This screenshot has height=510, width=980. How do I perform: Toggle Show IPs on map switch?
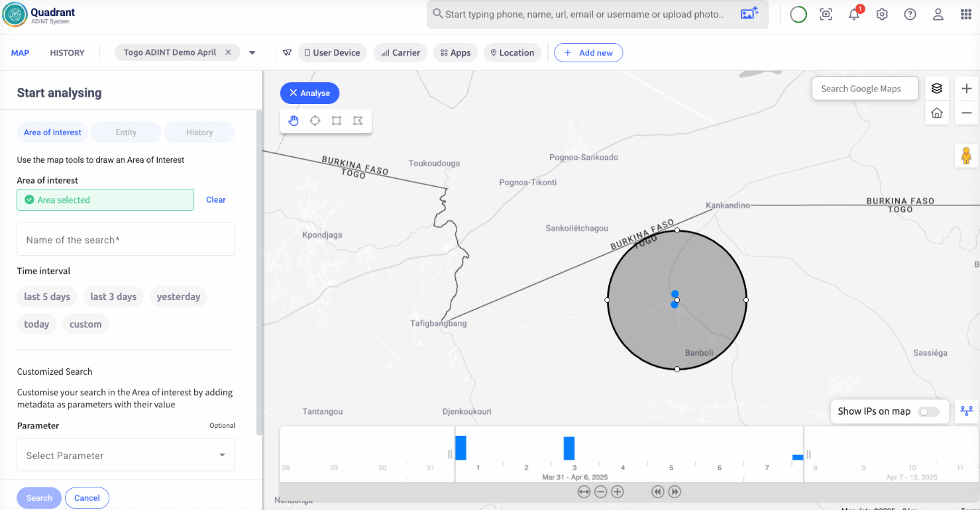click(928, 412)
